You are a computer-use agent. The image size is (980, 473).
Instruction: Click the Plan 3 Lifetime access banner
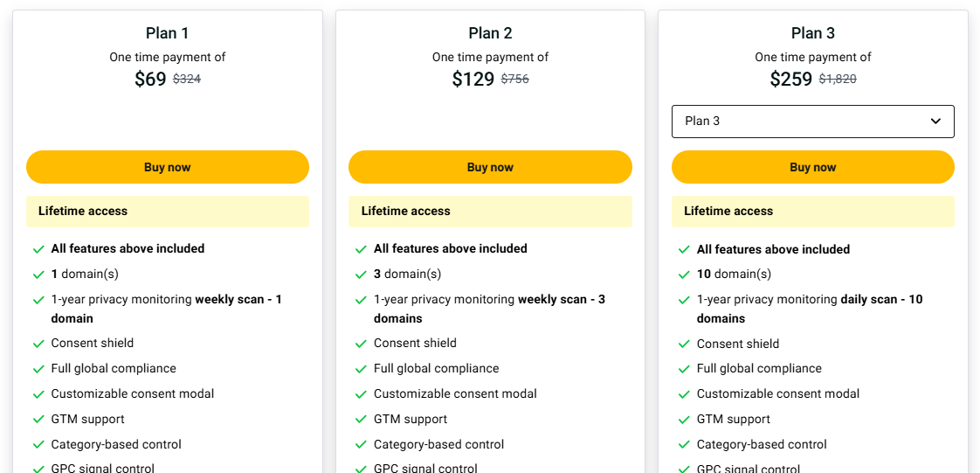(812, 212)
